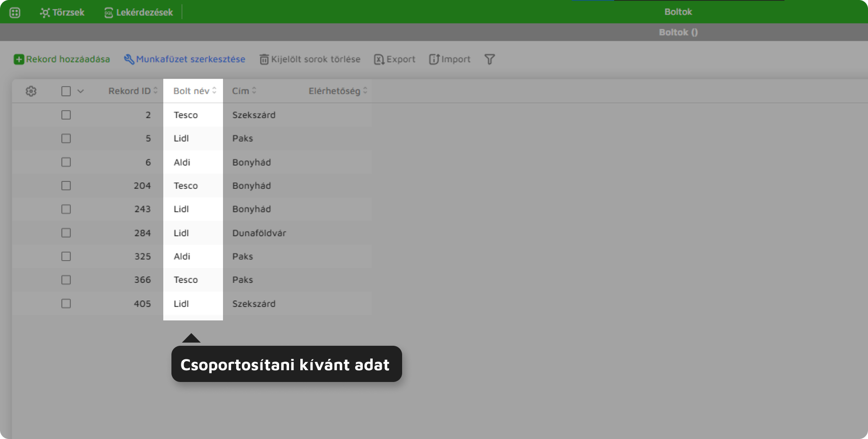This screenshot has width=868, height=439.
Task: Check the row with Rekord ID 325
Action: point(66,256)
